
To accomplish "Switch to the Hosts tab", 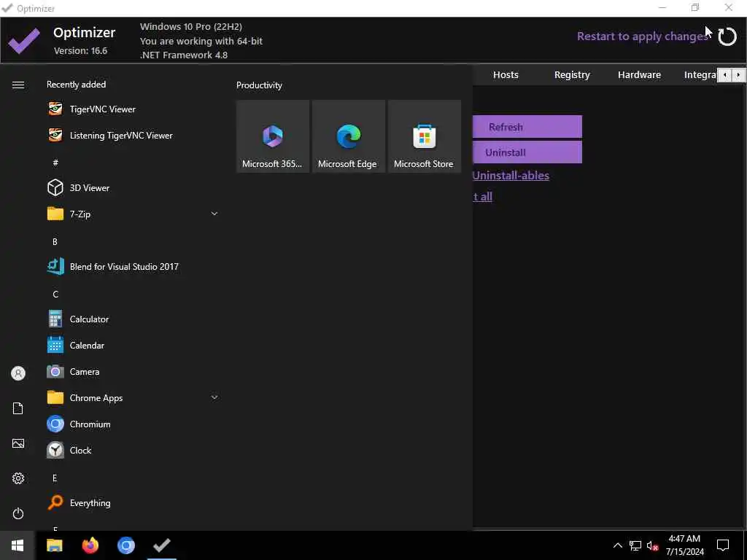I will 506,75.
